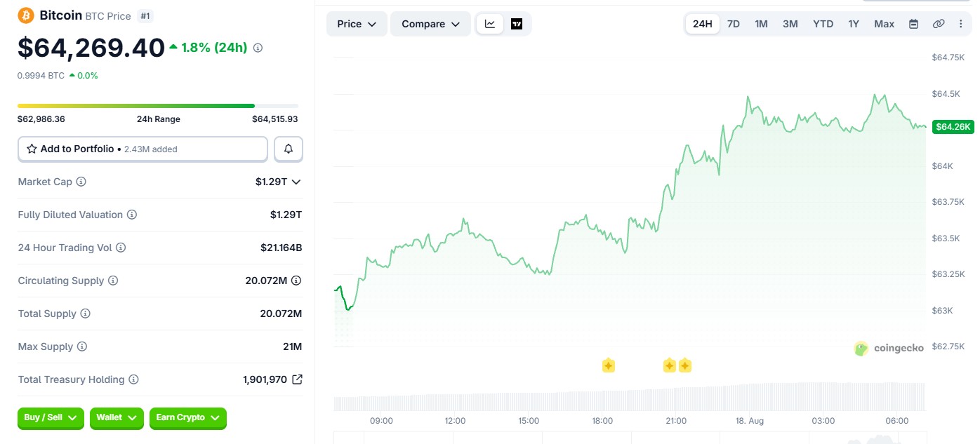The width and height of the screenshot is (980, 444).
Task: Click the $21.164B trading volume value
Action: 281,248
